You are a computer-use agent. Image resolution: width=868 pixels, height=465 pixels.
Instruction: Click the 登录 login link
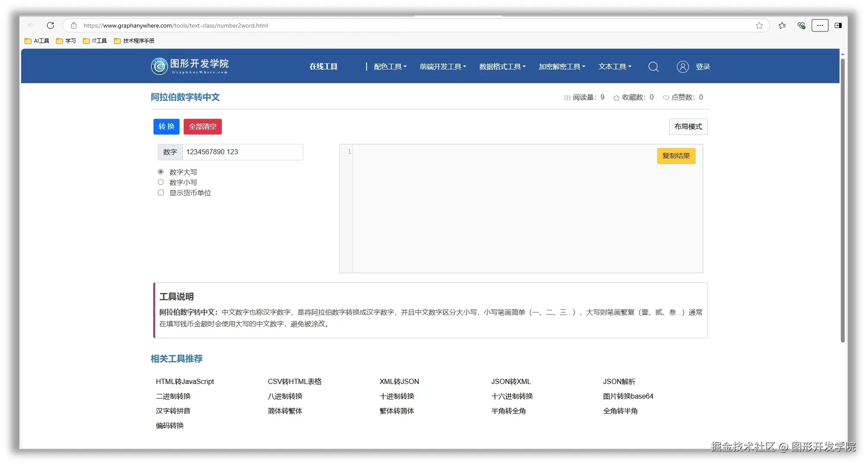pyautogui.click(x=703, y=67)
